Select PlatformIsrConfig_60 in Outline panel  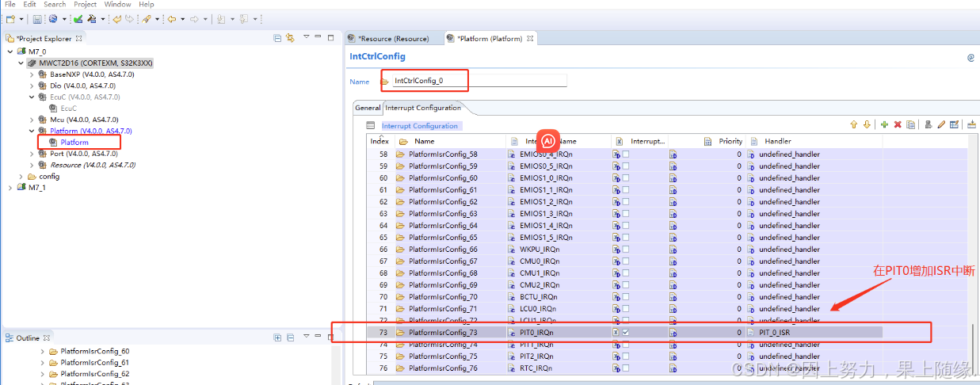(x=95, y=351)
